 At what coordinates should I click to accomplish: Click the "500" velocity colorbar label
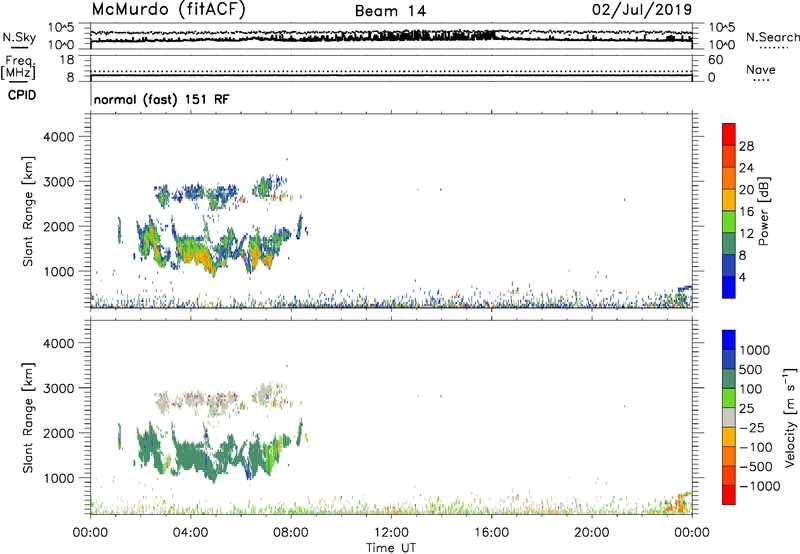click(x=750, y=370)
